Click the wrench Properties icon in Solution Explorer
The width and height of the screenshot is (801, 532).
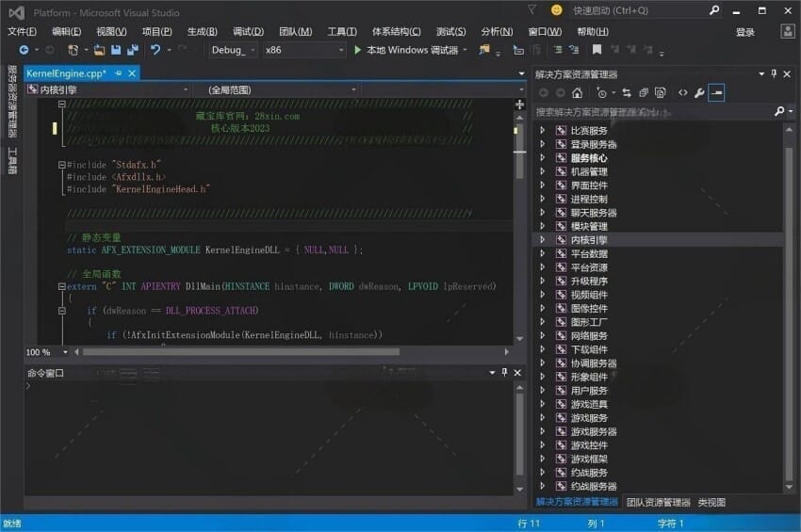pyautogui.click(x=699, y=93)
